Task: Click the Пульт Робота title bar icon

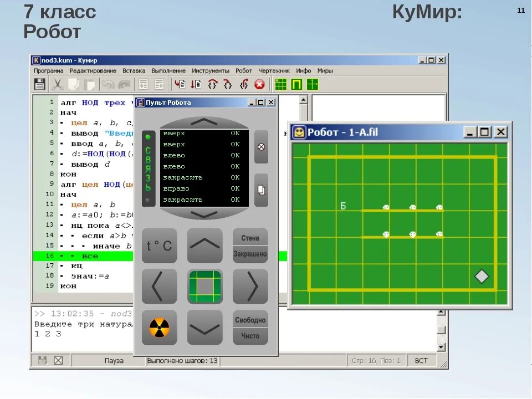Action: [140, 103]
